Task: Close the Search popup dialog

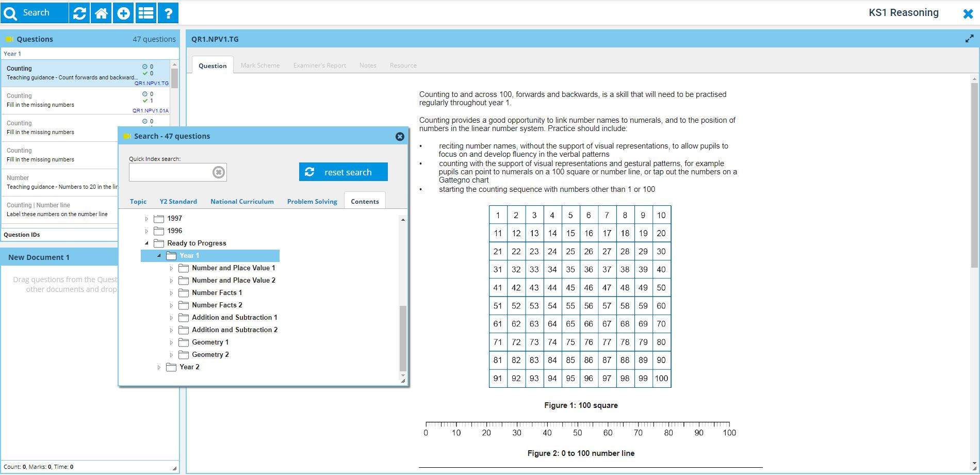Action: (400, 136)
